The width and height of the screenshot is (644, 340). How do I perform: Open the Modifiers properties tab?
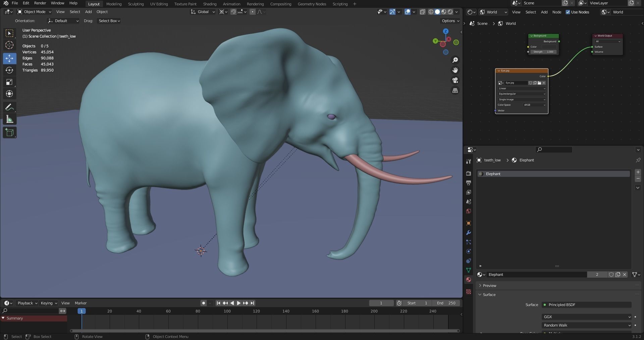[x=469, y=233]
